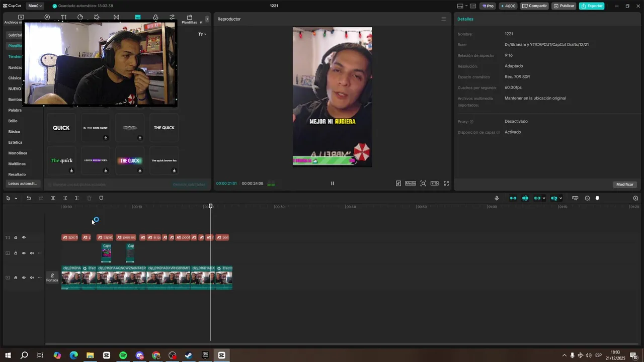The image size is (644, 362).
Task: Select the Navidad category
Action: [15, 67]
